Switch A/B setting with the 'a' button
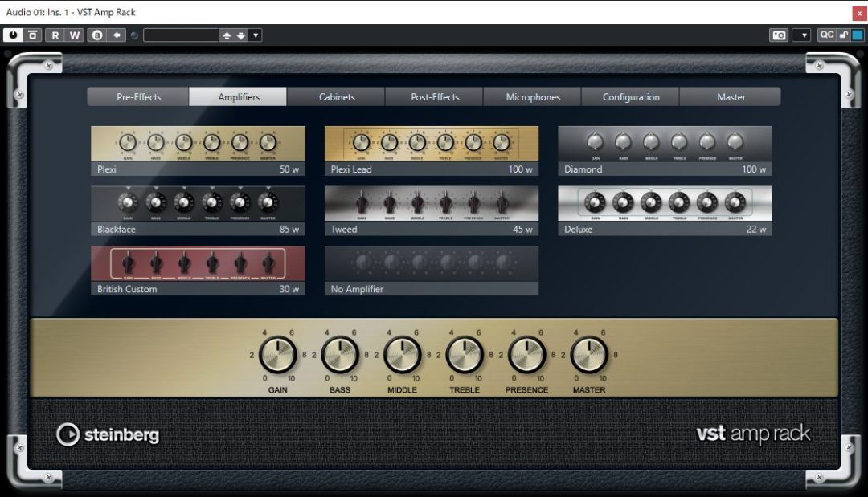 pos(97,35)
